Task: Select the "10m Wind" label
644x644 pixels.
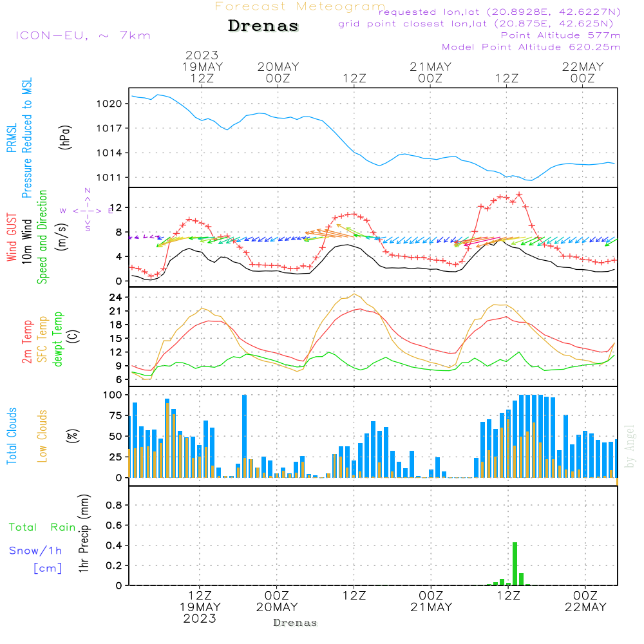Action: pos(26,241)
